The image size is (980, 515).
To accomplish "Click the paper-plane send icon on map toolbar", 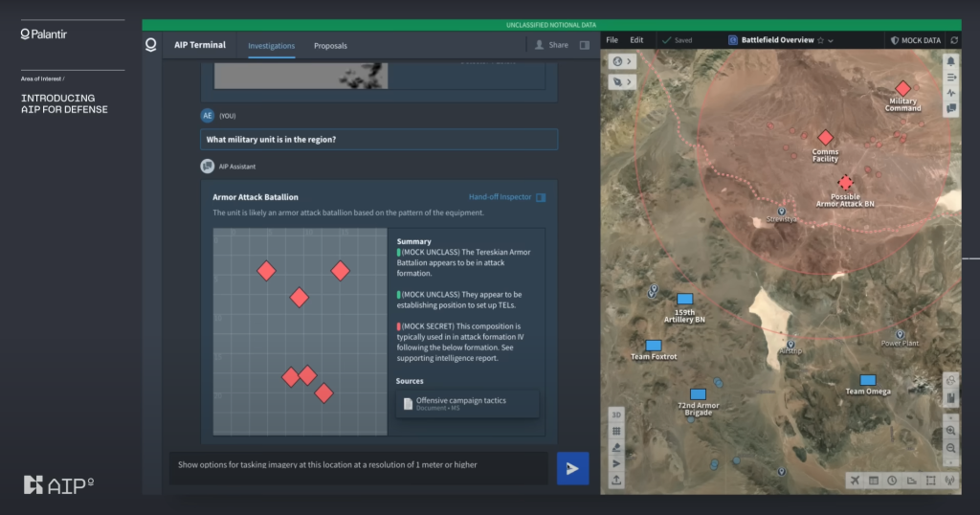I will (x=616, y=463).
